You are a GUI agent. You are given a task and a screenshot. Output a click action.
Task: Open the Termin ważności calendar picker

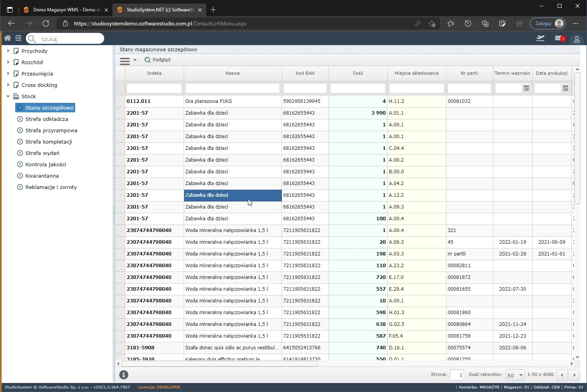[x=526, y=88]
